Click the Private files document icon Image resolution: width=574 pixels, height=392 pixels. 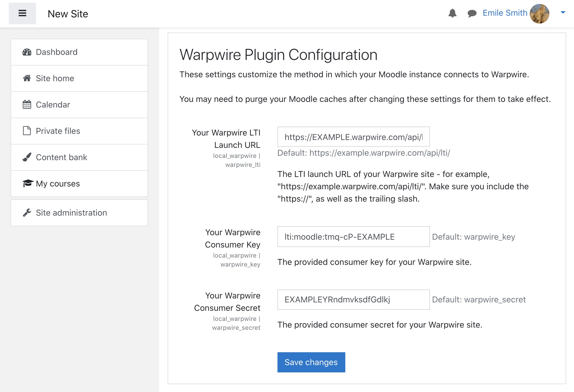click(27, 131)
